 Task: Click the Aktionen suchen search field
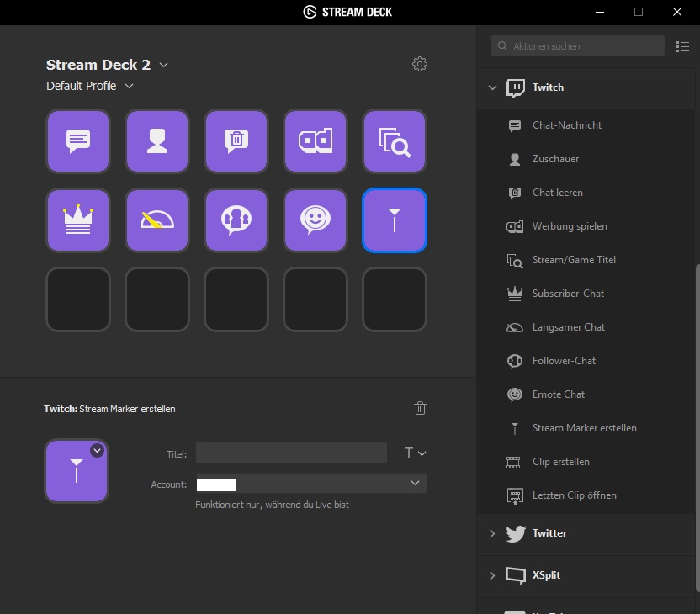[x=577, y=46]
